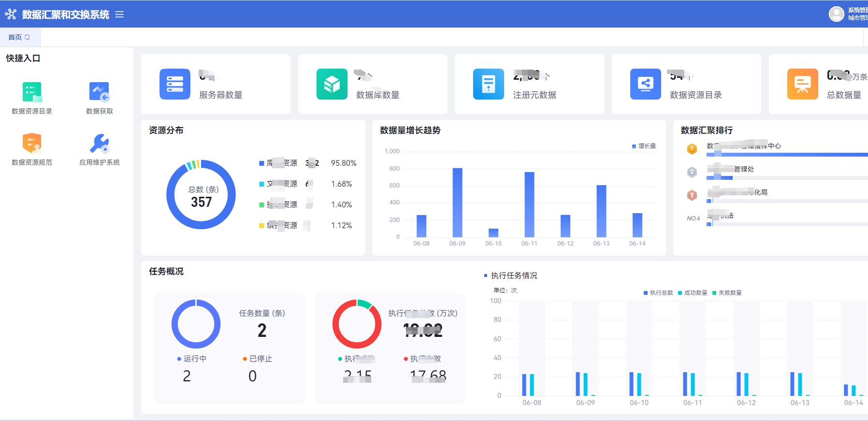Screen dimensions: 868x421
Task: Open 数据获取 shortcut icon
Action: click(x=99, y=92)
